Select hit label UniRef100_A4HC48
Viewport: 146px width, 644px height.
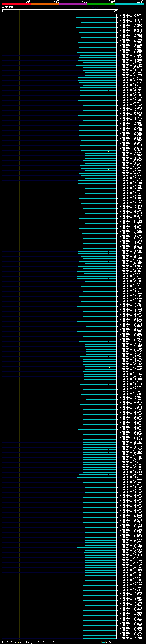(x=131, y=583)
